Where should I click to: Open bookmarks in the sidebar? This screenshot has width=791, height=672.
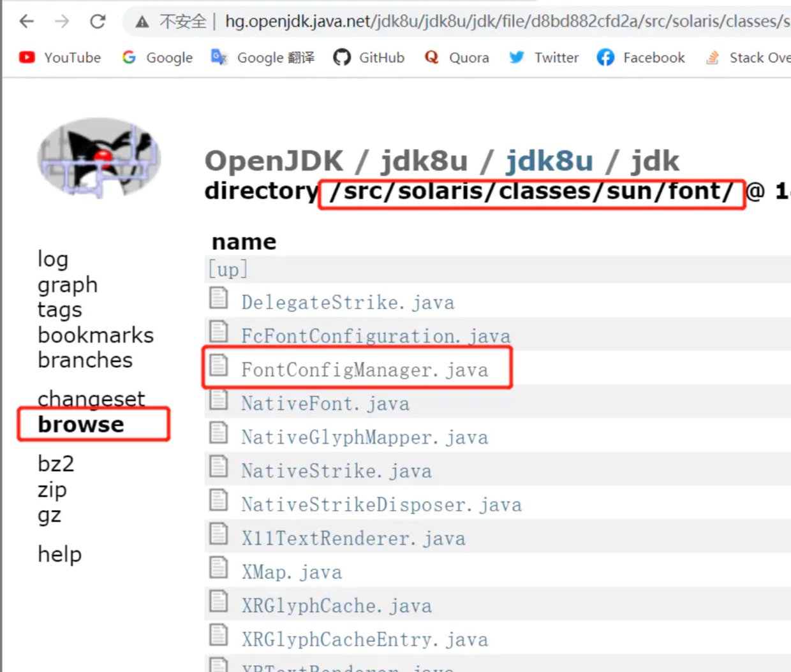[x=96, y=335]
